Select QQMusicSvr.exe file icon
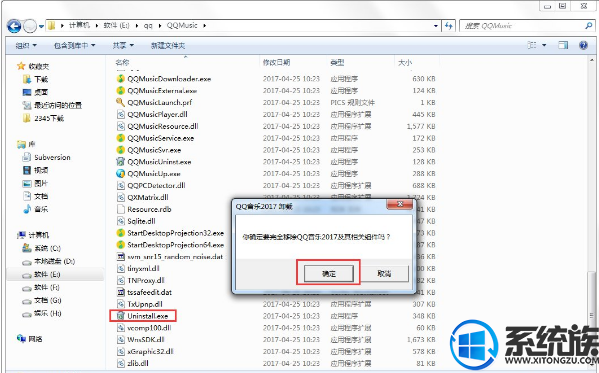The image size is (599, 373). (x=121, y=150)
